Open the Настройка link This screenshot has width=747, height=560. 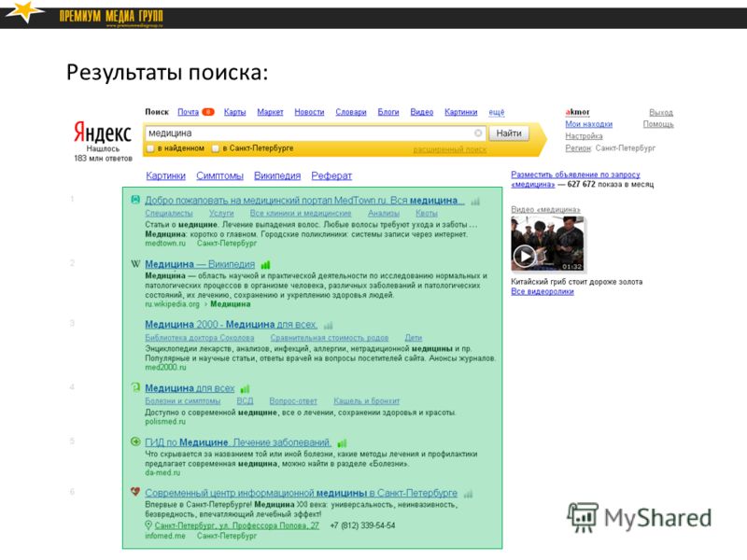pyautogui.click(x=585, y=135)
